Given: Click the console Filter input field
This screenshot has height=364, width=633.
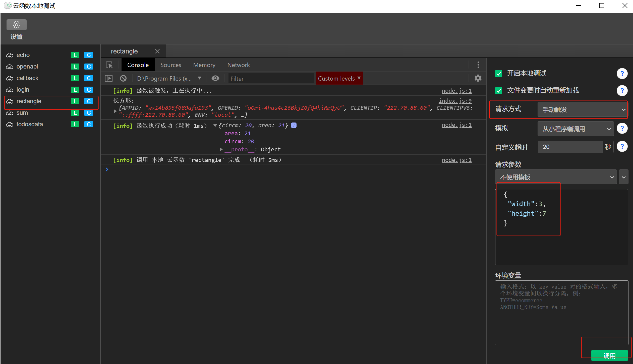Looking at the screenshot, I should pyautogui.click(x=271, y=79).
